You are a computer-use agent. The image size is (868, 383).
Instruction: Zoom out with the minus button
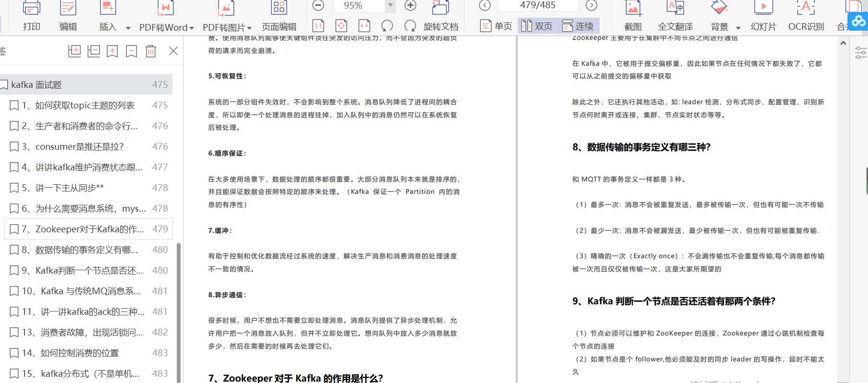[x=318, y=5]
